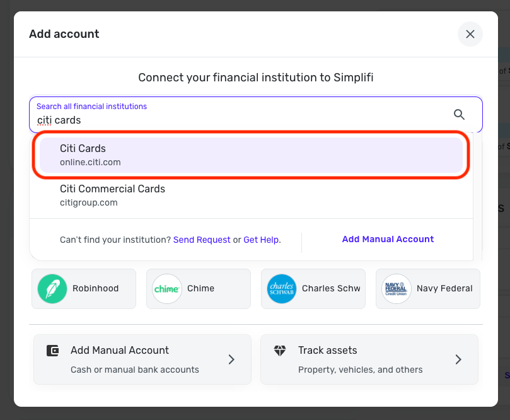Image resolution: width=510 pixels, height=420 pixels.
Task: Choose Citi Commercial Cards result
Action: click(251, 195)
